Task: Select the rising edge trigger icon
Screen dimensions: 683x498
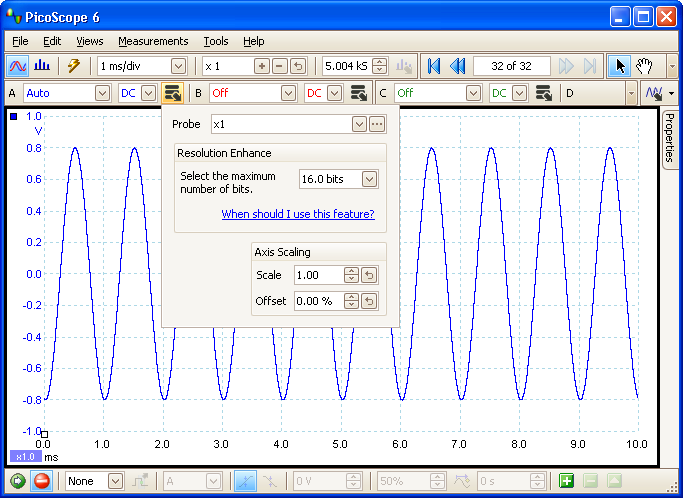Action: tap(245, 481)
